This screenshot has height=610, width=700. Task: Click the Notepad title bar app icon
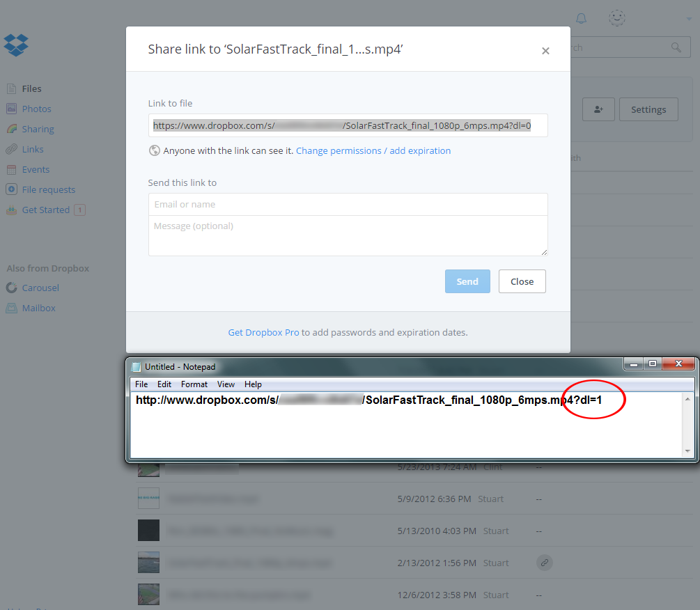click(136, 367)
